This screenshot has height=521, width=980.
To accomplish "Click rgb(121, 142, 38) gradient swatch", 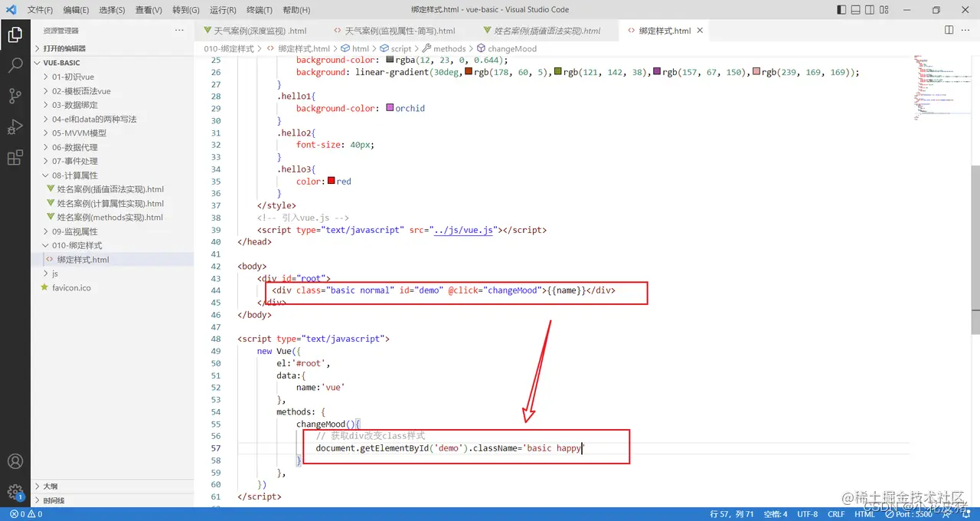I will 558,71.
